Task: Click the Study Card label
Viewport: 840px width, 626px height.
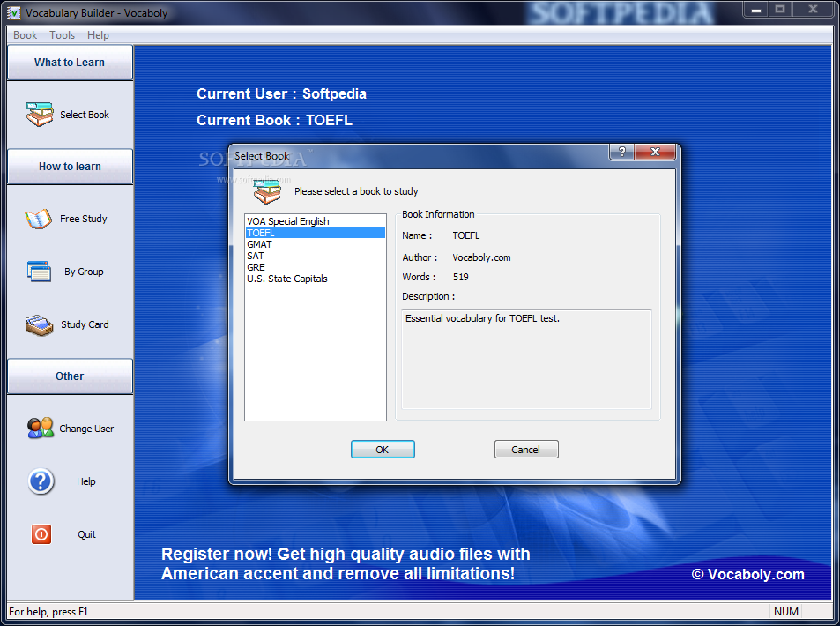Action: (85, 324)
